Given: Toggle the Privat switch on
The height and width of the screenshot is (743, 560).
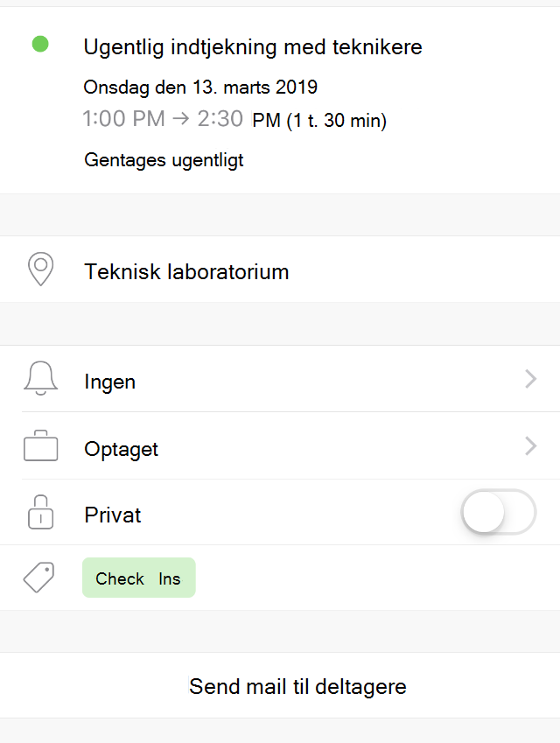Looking at the screenshot, I should [499, 512].
